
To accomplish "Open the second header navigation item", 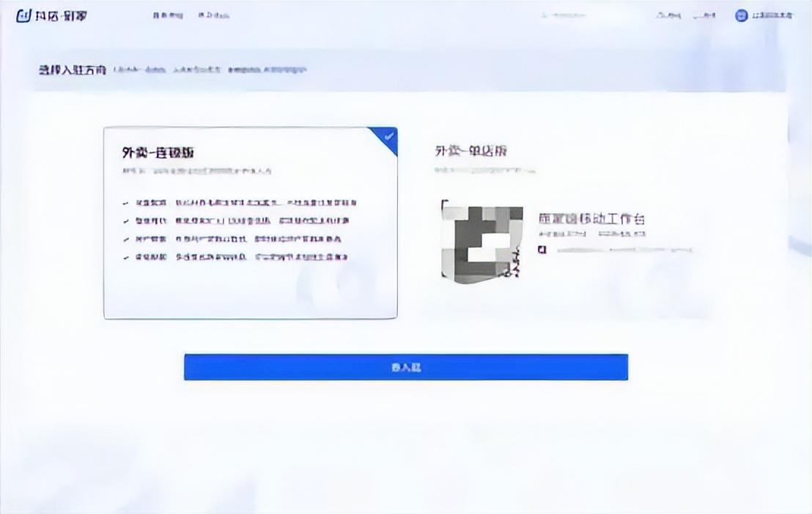I will 213,15.
